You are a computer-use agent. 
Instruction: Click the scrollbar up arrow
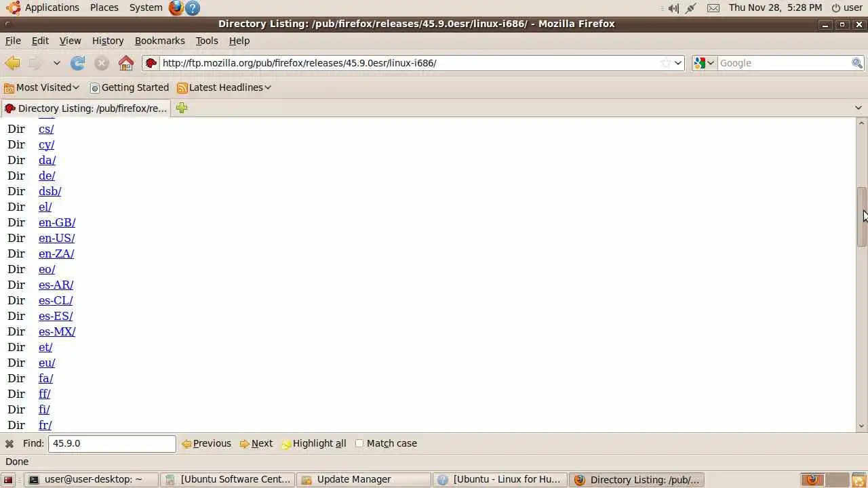[x=861, y=123]
